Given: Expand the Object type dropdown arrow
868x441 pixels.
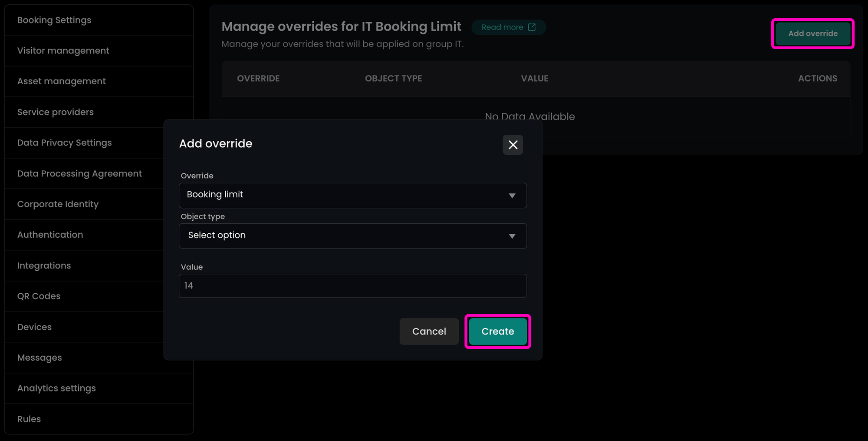Looking at the screenshot, I should pyautogui.click(x=512, y=236).
